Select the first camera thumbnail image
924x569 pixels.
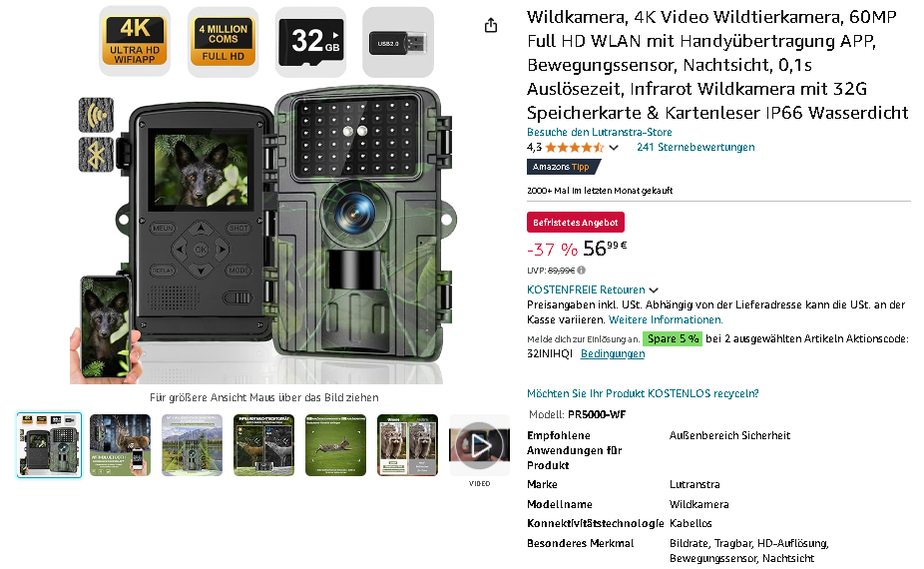pyautogui.click(x=49, y=445)
